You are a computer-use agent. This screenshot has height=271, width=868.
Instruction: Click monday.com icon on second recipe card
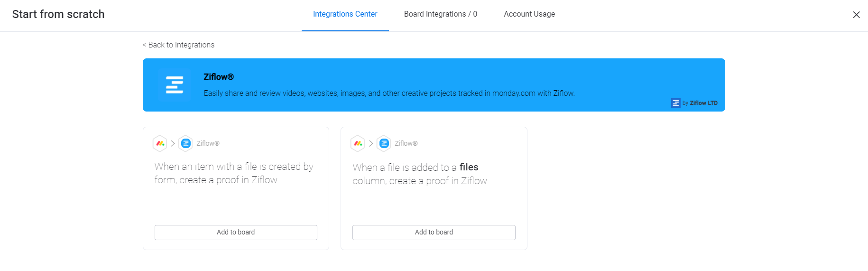pyautogui.click(x=358, y=143)
